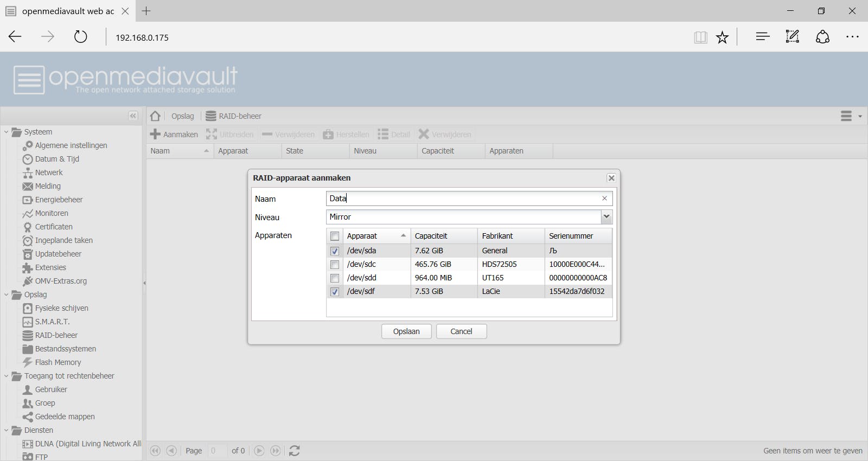868x461 pixels.
Task: Open S.M.A.R.T. from the sidebar
Action: click(52, 322)
